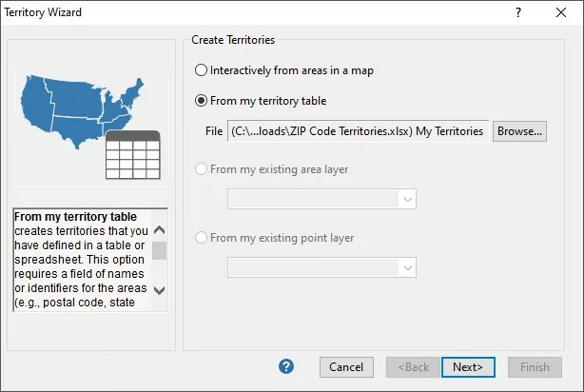Click the title bar question mark help button
Viewport: 584px width, 392px height.
[x=518, y=12]
